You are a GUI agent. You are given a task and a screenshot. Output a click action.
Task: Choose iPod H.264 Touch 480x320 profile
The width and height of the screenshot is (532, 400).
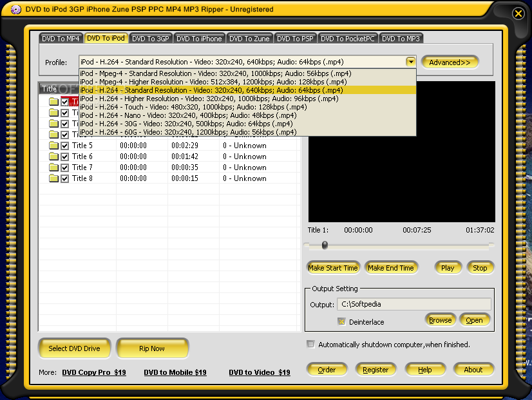click(x=247, y=107)
